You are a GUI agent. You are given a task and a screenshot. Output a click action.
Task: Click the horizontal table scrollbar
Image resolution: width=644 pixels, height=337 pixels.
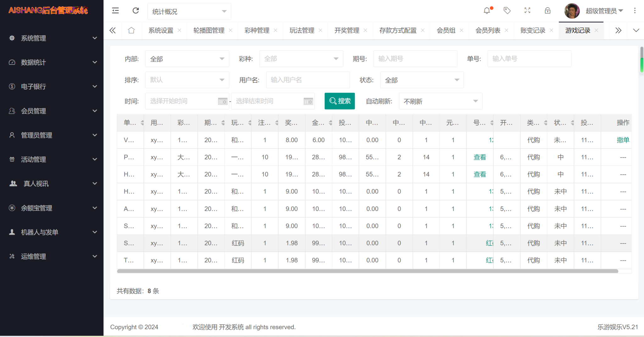coord(367,271)
